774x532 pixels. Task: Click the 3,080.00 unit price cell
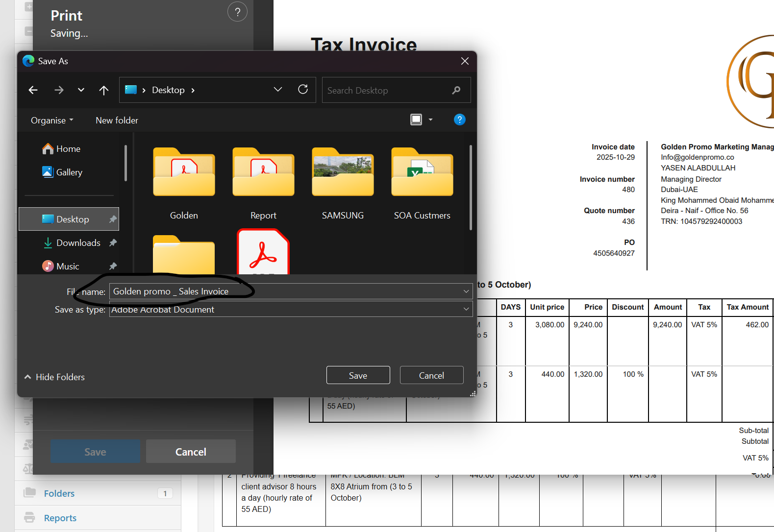[550, 325]
